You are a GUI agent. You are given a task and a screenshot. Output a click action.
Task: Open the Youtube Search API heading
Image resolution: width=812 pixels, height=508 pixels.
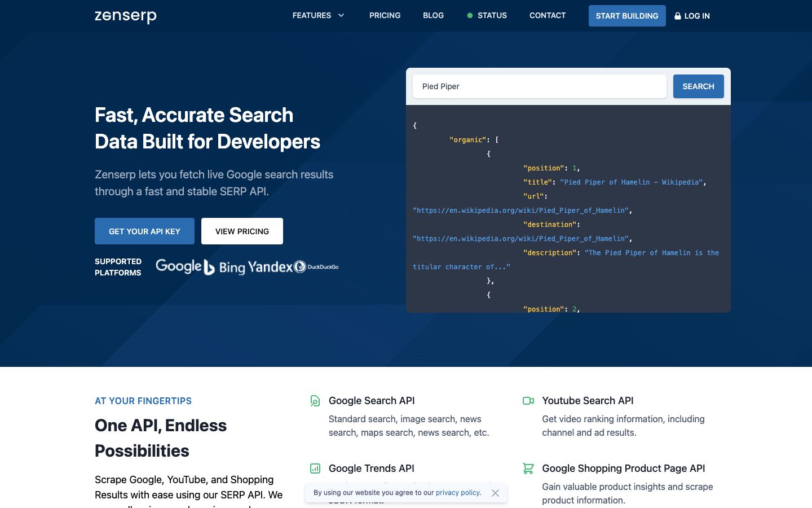point(588,401)
